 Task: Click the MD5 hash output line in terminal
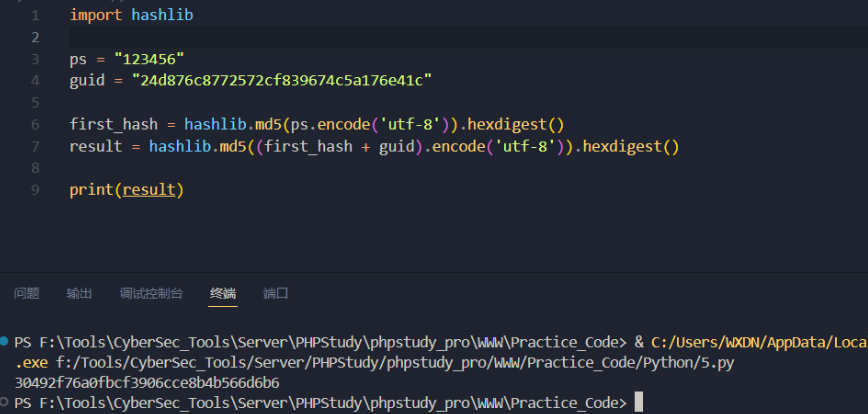pos(147,383)
